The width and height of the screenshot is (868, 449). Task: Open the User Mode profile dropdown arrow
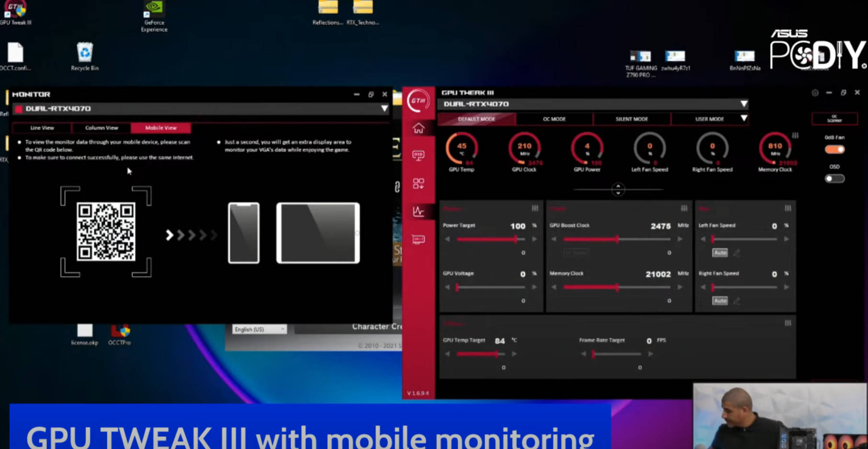tap(743, 118)
